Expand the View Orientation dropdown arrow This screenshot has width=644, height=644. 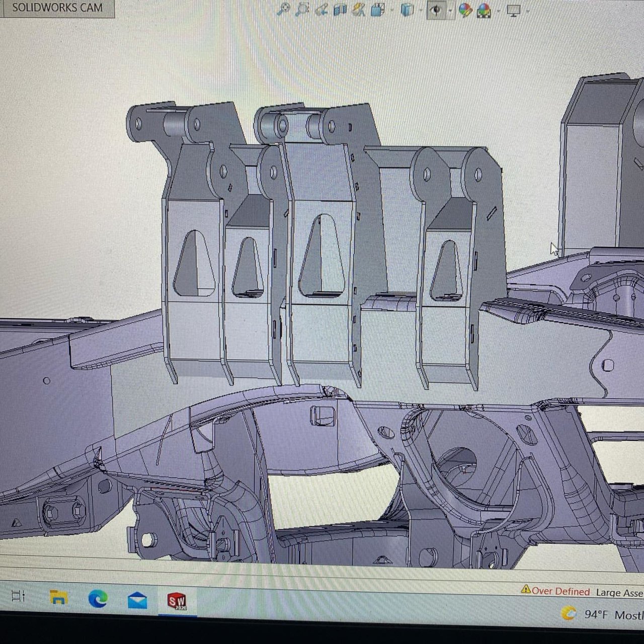[392, 10]
